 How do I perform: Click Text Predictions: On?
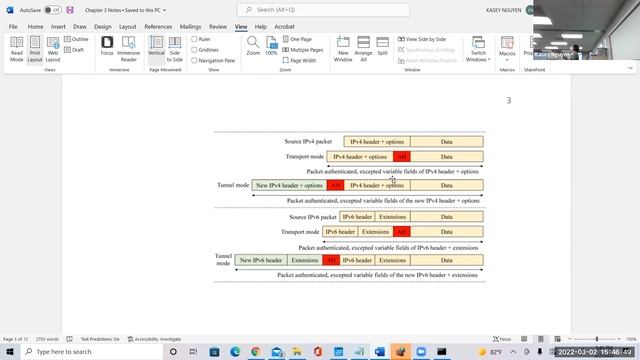pyautogui.click(x=100, y=339)
